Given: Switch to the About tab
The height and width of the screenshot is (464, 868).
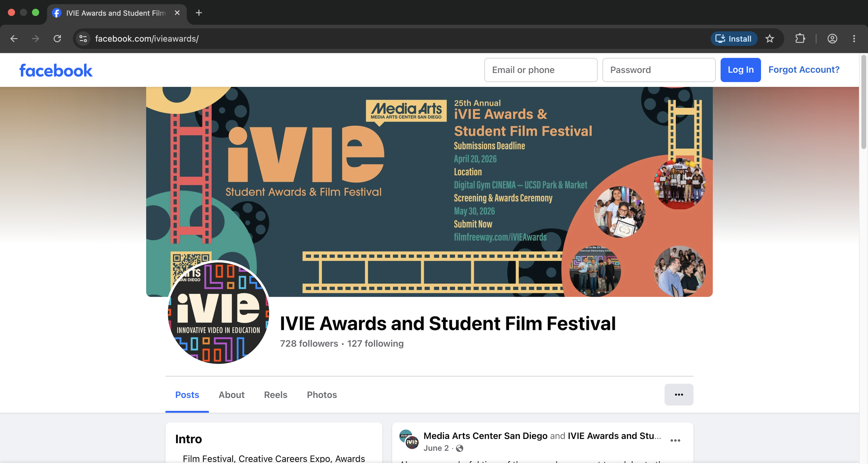Looking at the screenshot, I should point(232,395).
